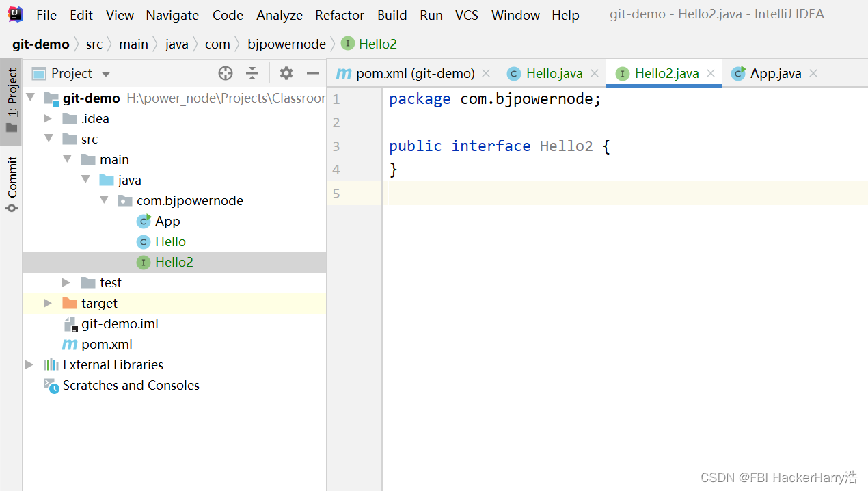Click com in the breadcrumb bar
This screenshot has height=491, width=868.
[217, 44]
